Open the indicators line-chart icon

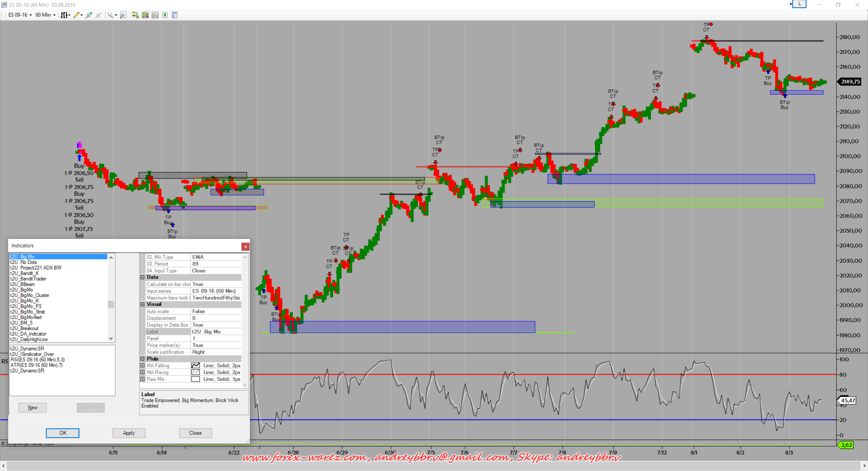155,15
